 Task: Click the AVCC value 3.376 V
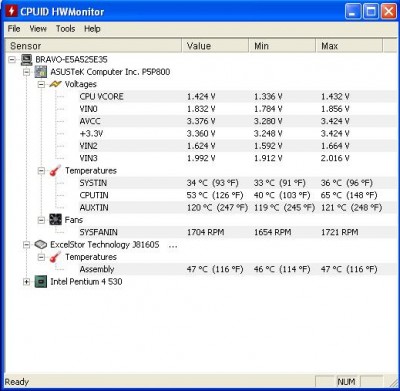point(201,121)
